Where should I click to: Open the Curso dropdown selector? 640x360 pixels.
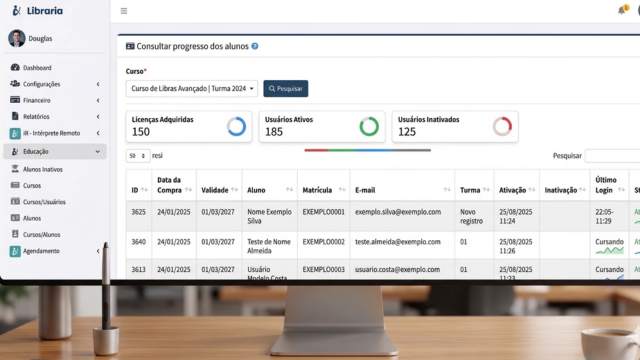click(x=192, y=89)
